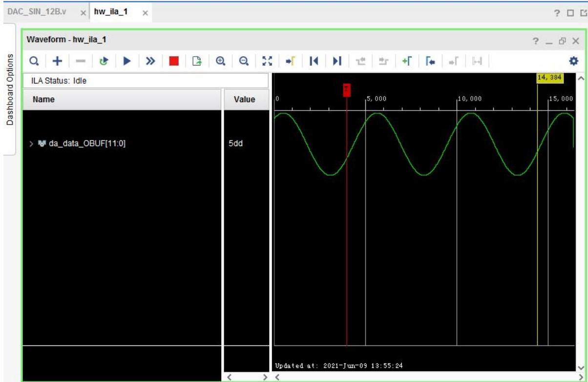
Task: Click the Add Marker green icon
Action: tap(407, 61)
